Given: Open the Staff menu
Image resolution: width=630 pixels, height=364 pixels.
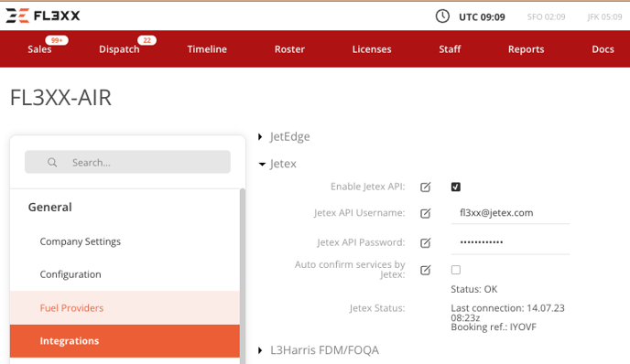Looking at the screenshot, I should 450,49.
